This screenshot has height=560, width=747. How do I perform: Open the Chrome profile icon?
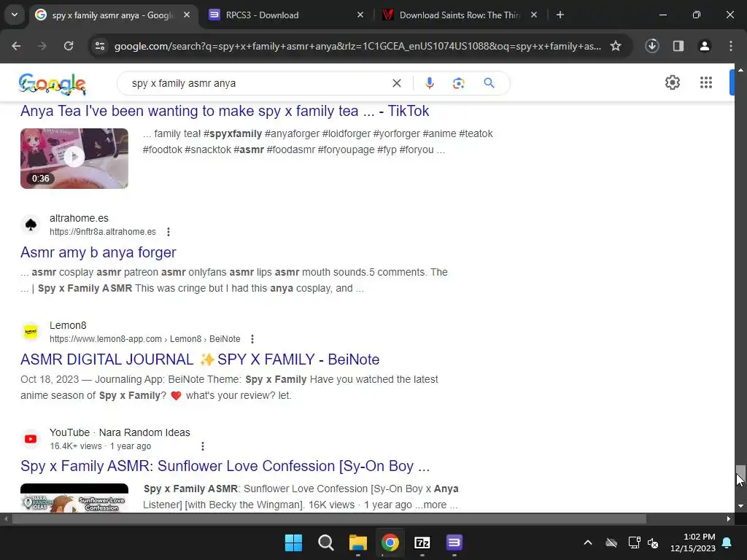coord(705,46)
